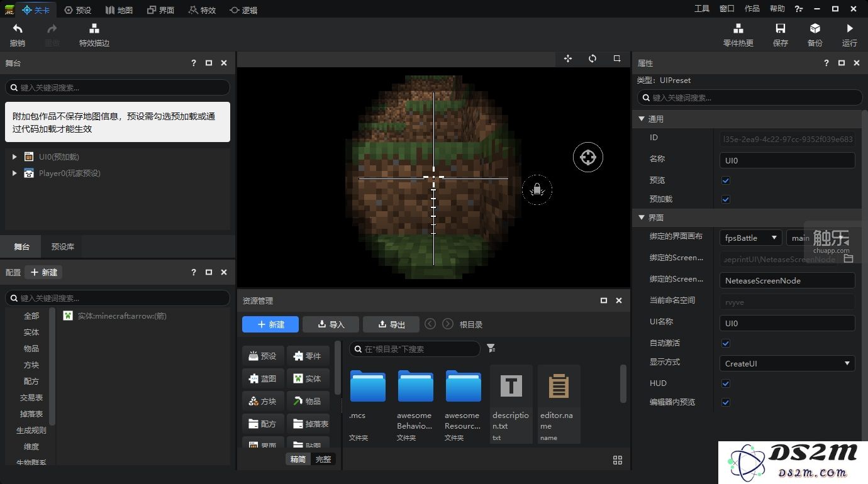Open the 工具 menu

point(702,9)
